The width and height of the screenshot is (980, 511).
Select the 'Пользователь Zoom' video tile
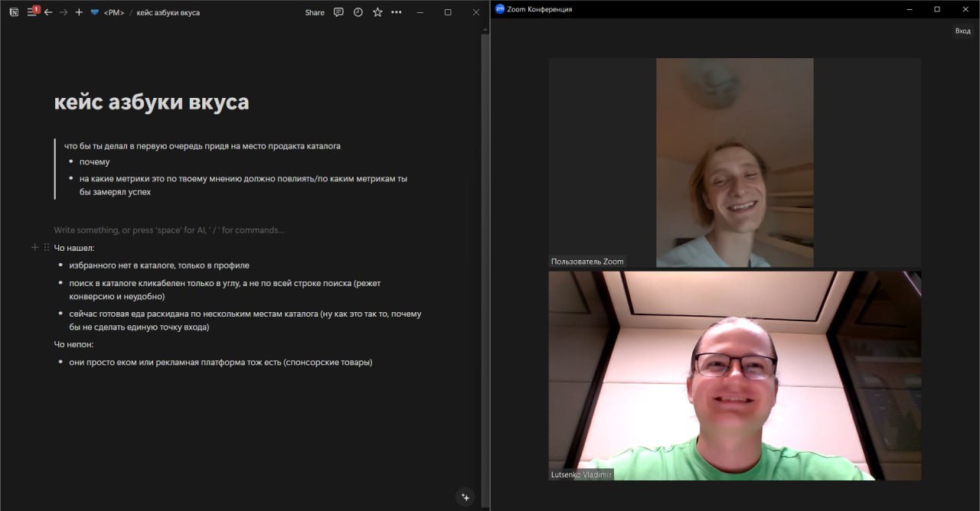pos(734,162)
